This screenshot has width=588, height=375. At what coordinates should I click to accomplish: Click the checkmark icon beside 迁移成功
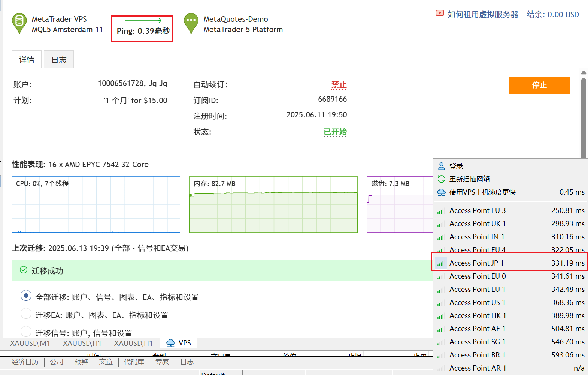(x=24, y=270)
